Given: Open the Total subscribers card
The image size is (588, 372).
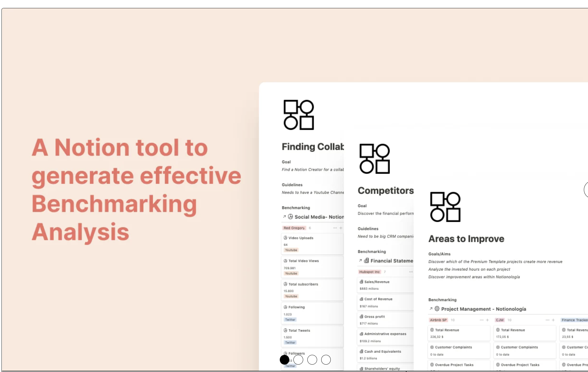Looking at the screenshot, I should click(x=312, y=290).
